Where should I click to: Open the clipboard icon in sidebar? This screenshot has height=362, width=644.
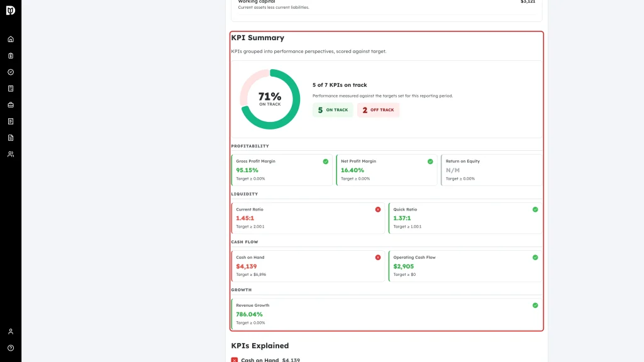[11, 56]
